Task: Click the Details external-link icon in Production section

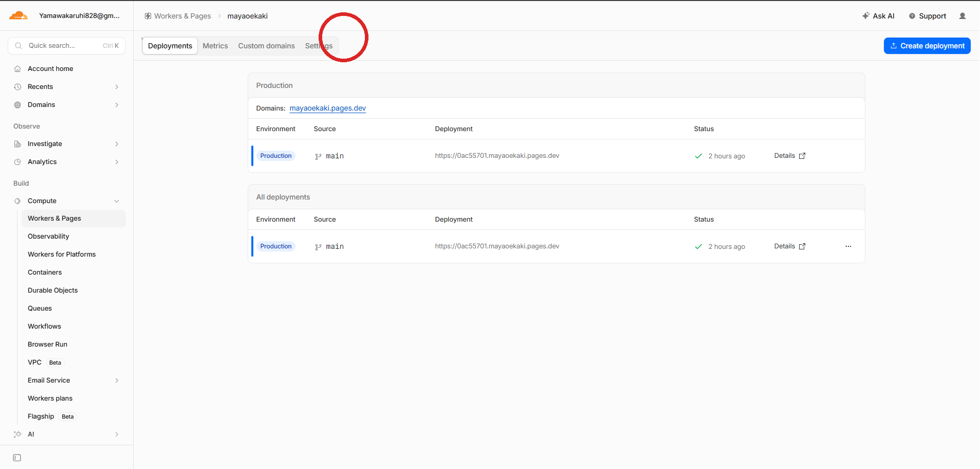Action: pyautogui.click(x=802, y=156)
